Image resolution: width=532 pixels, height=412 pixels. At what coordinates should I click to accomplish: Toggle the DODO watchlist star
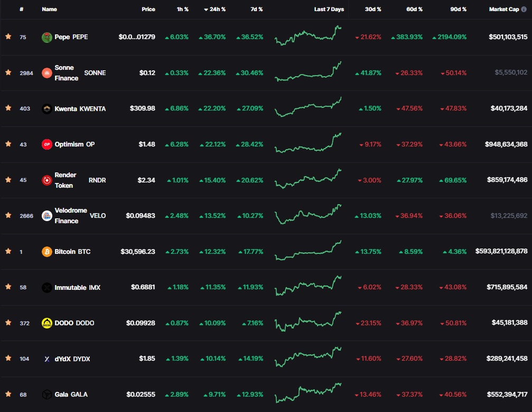[x=8, y=322]
